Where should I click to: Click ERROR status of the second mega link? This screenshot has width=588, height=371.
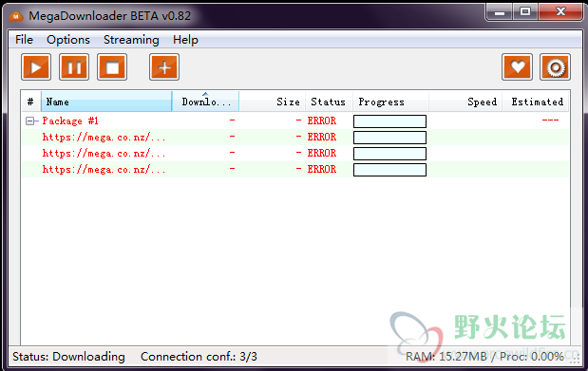point(322,153)
